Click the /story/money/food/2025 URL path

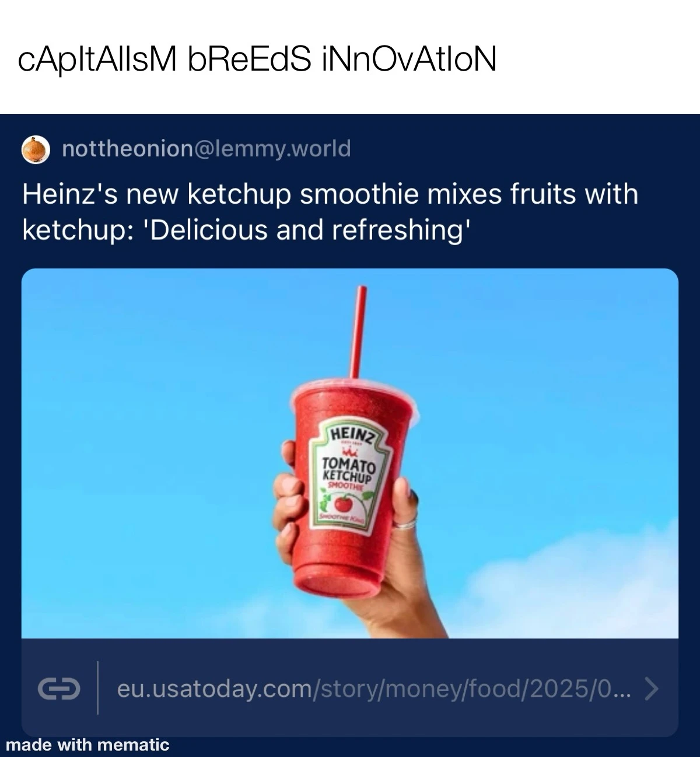pyautogui.click(x=457, y=689)
